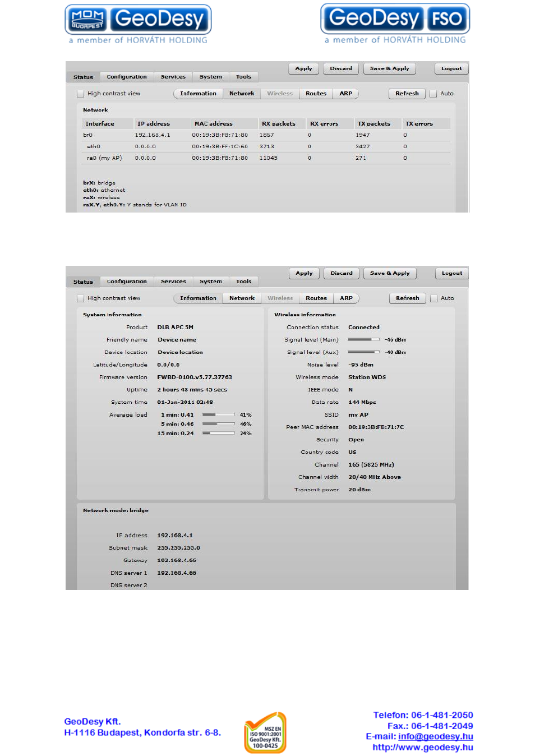
Task: Click Peer MAC address 00:19:3B:FB:71:7C
Action: [376, 427]
